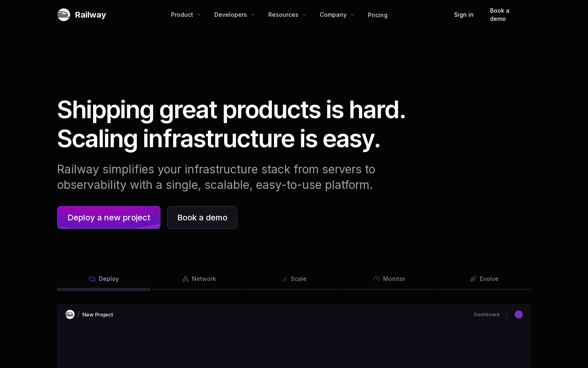Switch to the Network tab
The height and width of the screenshot is (368, 588).
tap(199, 279)
